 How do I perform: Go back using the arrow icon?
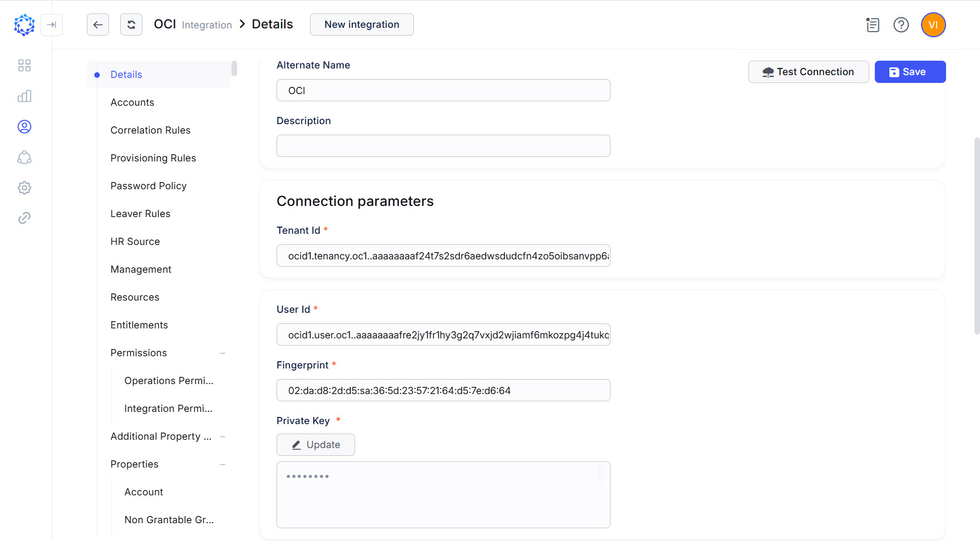pos(98,24)
